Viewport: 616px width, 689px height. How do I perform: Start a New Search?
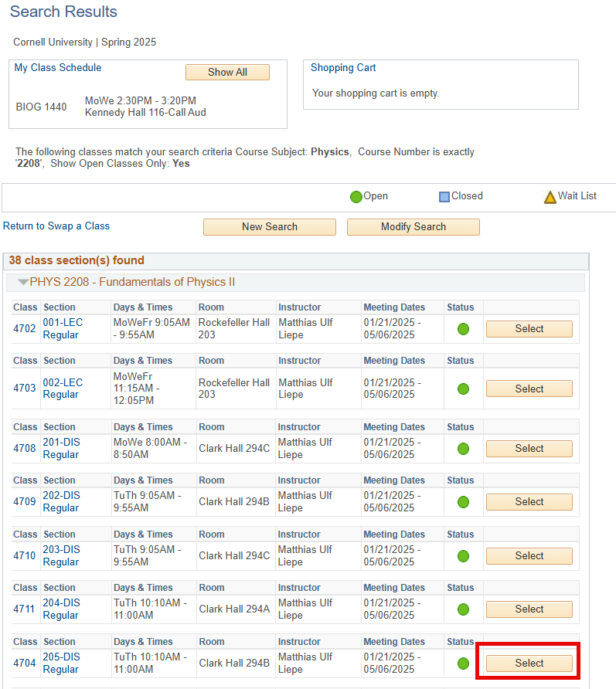pos(269,227)
